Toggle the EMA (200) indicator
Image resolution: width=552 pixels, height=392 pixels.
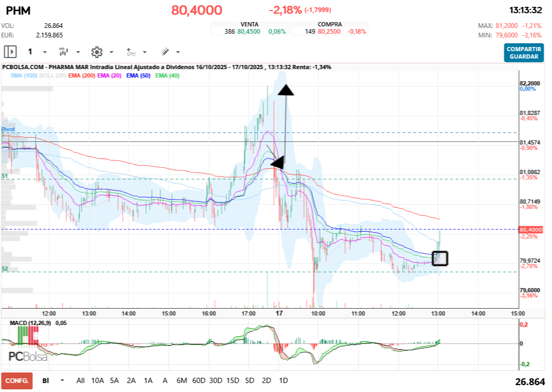click(82, 75)
